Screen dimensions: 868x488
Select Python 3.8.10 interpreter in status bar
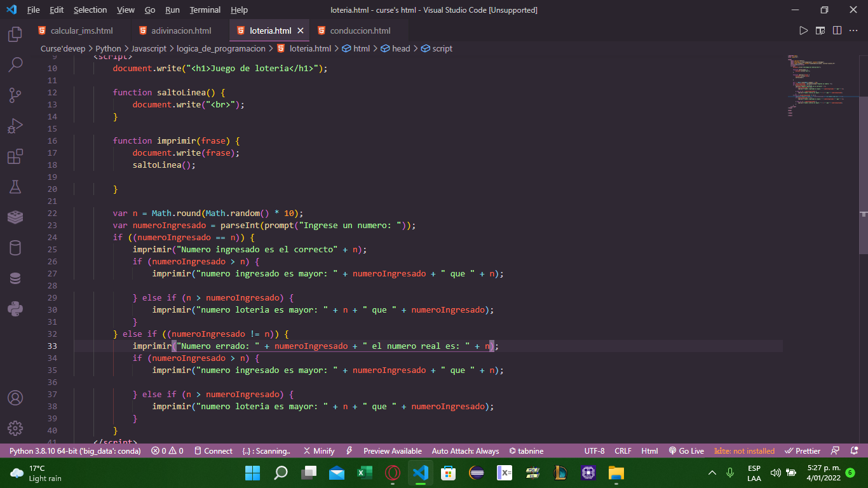[x=75, y=451]
